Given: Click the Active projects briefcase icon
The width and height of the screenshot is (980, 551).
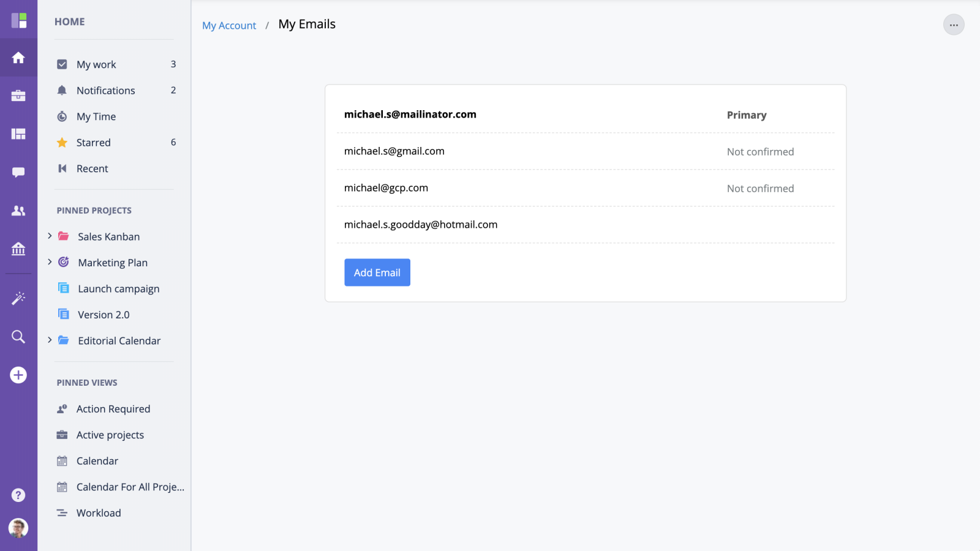Looking at the screenshot, I should point(62,435).
